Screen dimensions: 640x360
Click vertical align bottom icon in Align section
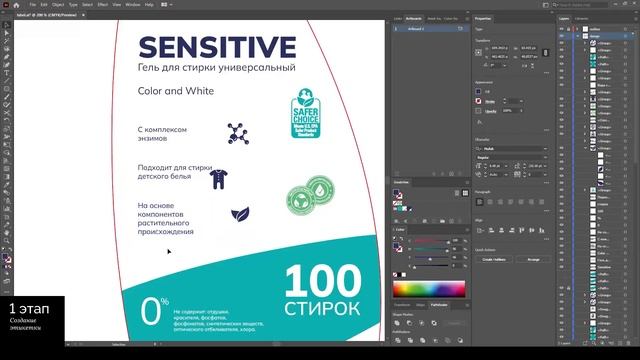(x=542, y=230)
